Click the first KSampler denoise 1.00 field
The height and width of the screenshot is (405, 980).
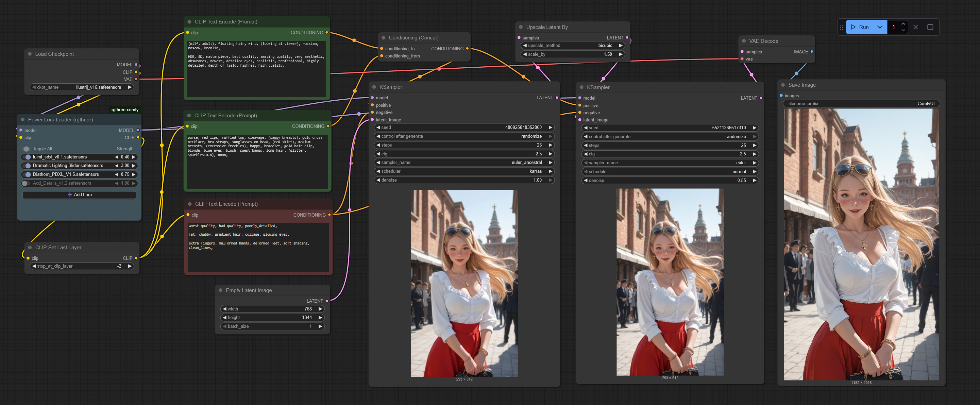click(x=464, y=180)
